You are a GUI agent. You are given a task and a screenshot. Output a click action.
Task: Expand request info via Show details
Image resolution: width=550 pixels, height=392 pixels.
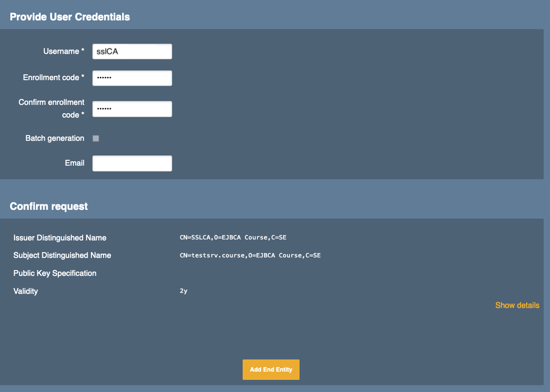517,306
